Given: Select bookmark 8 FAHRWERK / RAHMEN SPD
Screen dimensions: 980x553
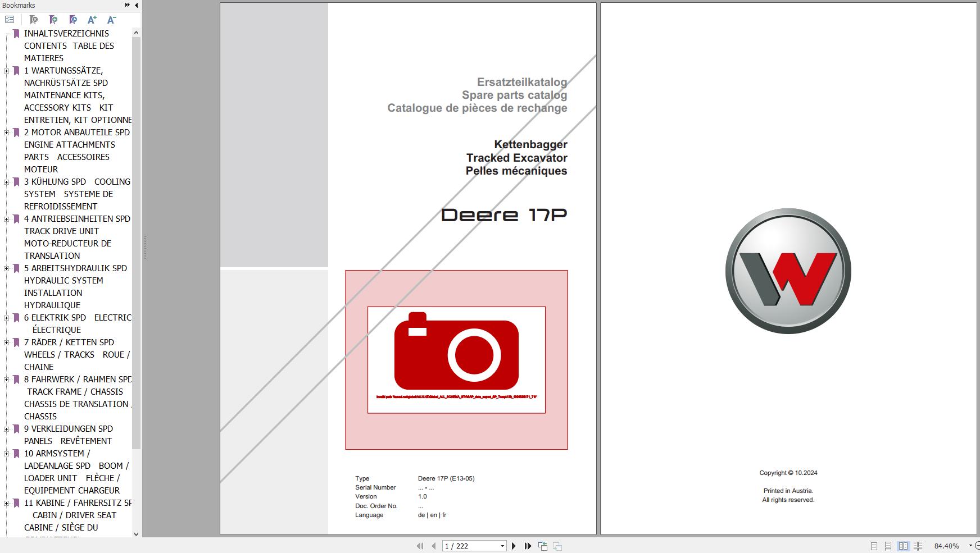Looking at the screenshot, I should click(78, 398).
